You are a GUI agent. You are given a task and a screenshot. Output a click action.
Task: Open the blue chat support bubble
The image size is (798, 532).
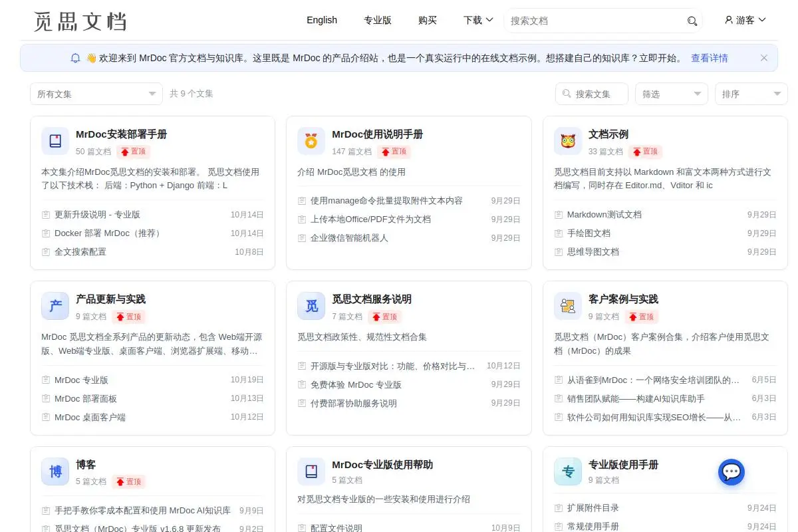[731, 472]
